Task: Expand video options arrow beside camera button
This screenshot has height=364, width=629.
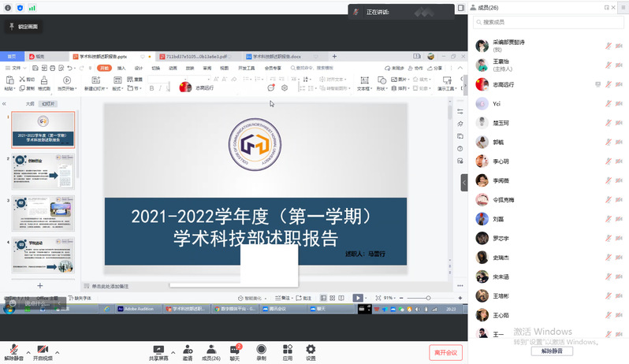Action: pos(57,351)
